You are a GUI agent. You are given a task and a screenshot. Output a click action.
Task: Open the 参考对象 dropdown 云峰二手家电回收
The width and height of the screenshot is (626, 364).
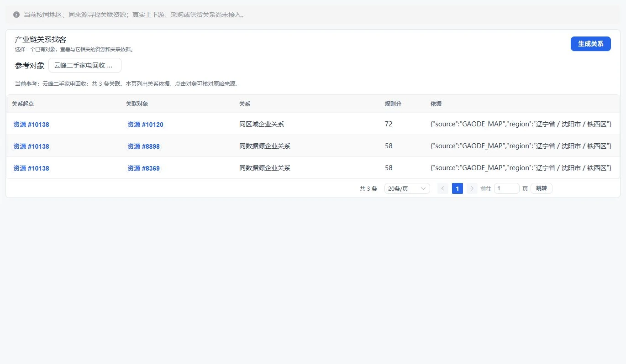pyautogui.click(x=85, y=65)
